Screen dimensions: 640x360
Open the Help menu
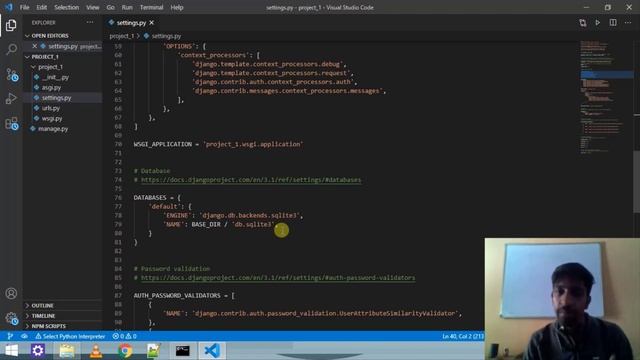tap(177, 7)
